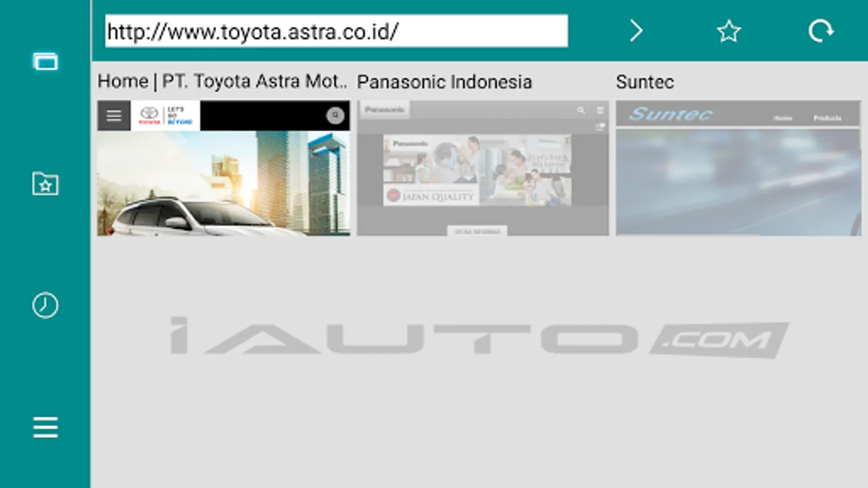Reload the page with refresh icon

coord(821,31)
